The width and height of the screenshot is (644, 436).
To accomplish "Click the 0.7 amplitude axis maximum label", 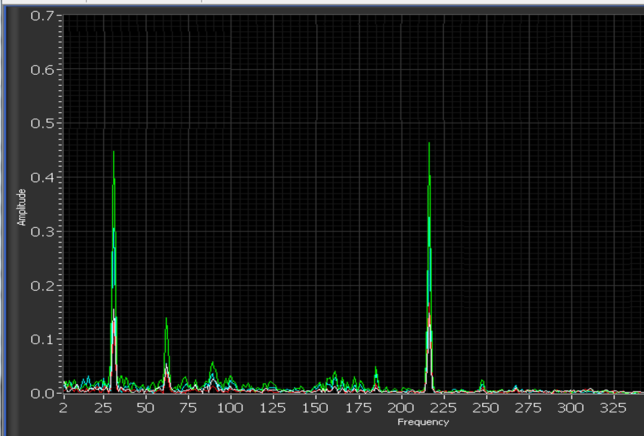I will click(42, 16).
